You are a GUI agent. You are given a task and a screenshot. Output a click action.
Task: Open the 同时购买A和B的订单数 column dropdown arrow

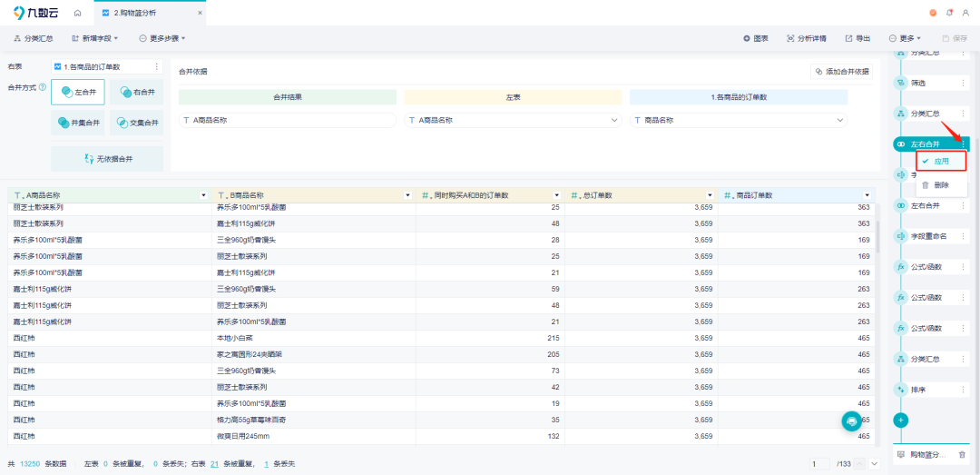[x=557, y=195]
